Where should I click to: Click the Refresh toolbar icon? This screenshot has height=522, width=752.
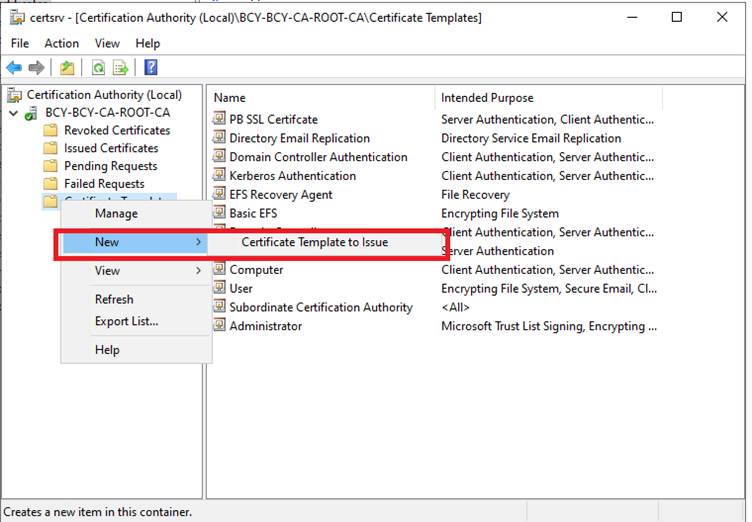click(x=98, y=68)
